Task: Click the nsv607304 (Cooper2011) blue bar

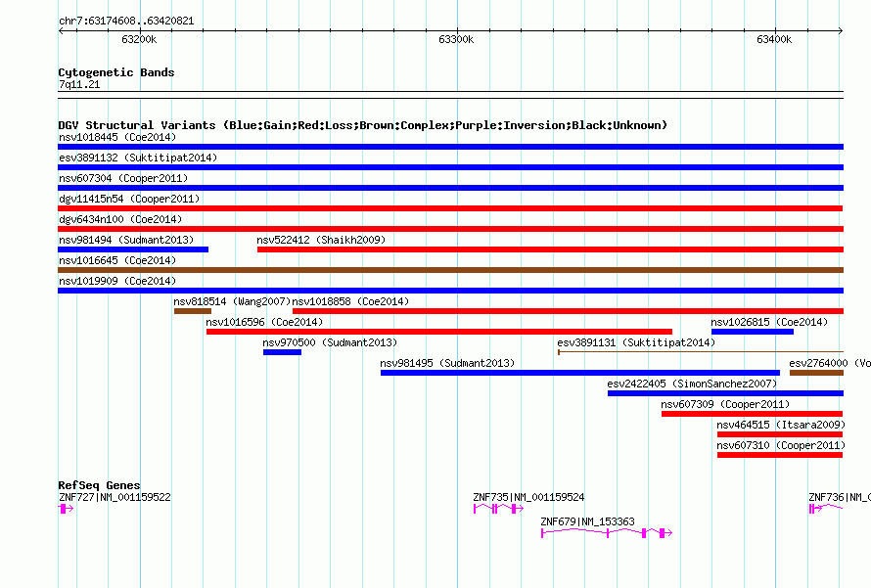Action: 450,188
